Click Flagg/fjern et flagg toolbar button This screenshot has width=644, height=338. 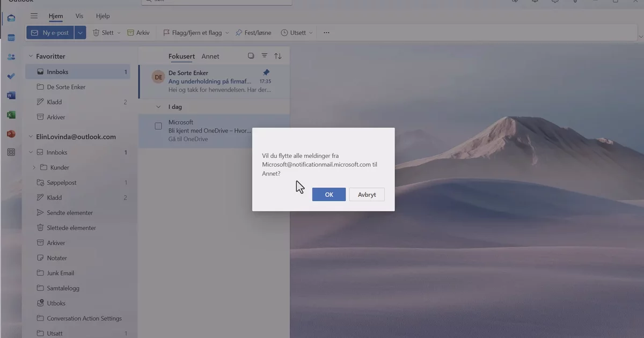[x=193, y=33]
